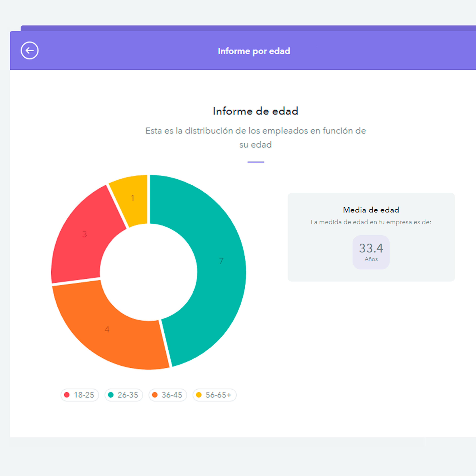The height and width of the screenshot is (476, 476).
Task: Click the center hole of the donut chart
Action: (149, 272)
